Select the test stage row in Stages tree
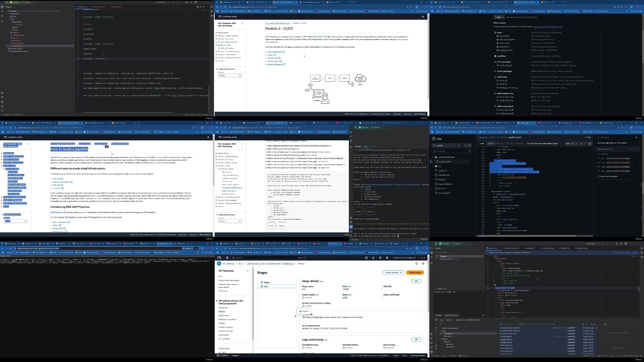The height and width of the screenshot is (362, 644). point(277,286)
